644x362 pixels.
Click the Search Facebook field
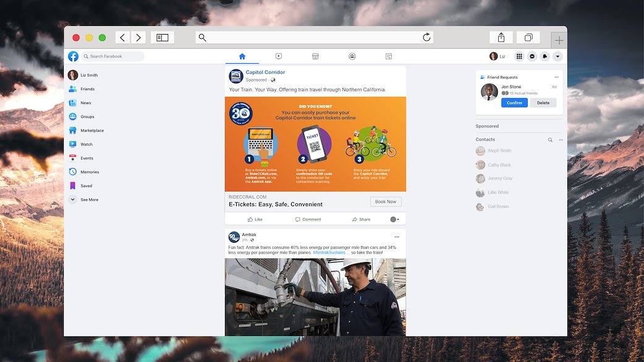[114, 56]
